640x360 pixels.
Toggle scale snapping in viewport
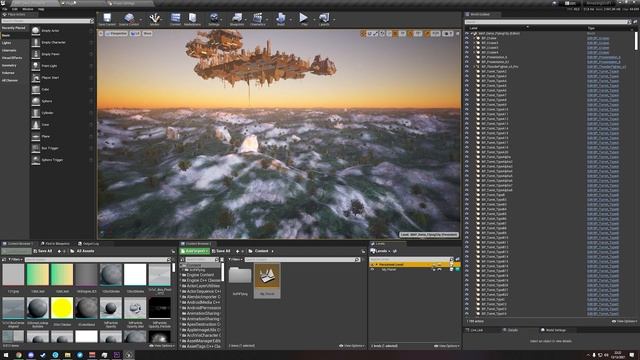pyautogui.click(x=427, y=33)
